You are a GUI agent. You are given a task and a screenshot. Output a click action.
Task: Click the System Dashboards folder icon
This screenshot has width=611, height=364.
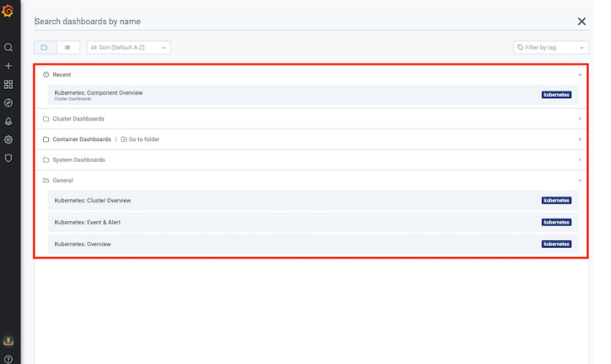click(x=46, y=160)
